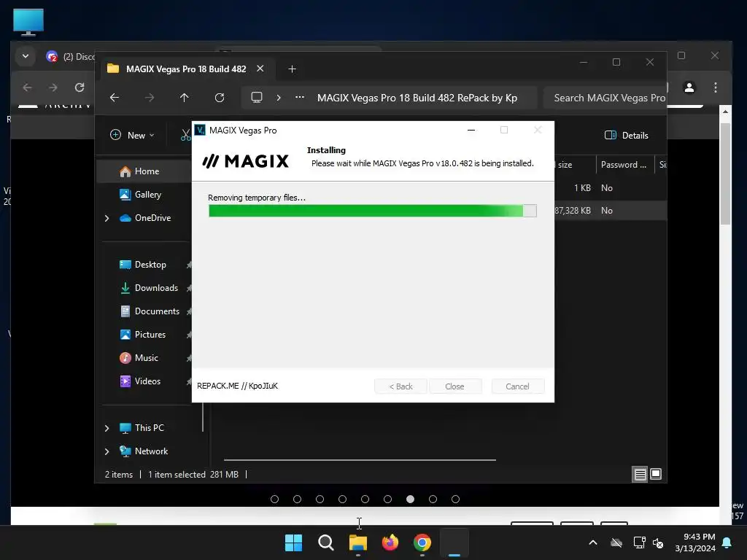Open the Chrome three-dot menu
The width and height of the screenshot is (747, 560).
(715, 87)
